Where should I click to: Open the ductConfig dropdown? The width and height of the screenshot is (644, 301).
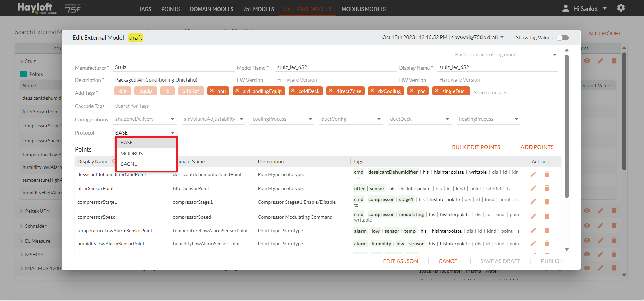(x=351, y=119)
